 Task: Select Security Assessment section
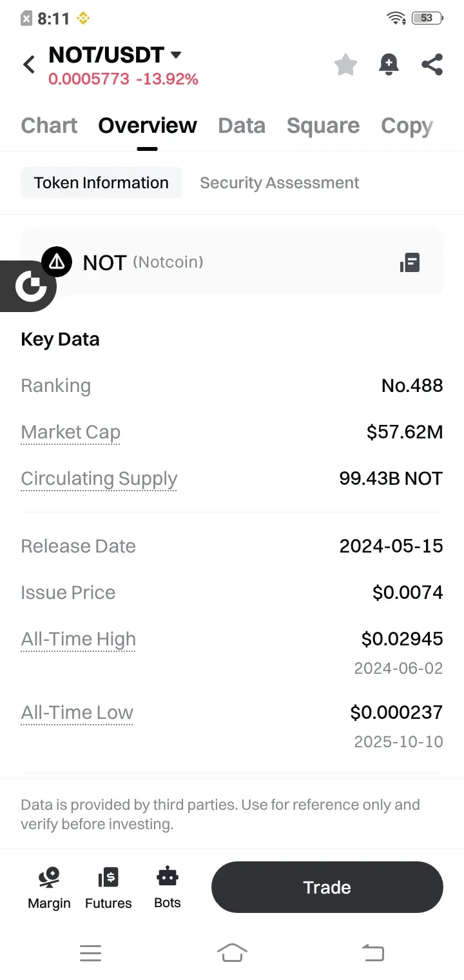tap(280, 183)
